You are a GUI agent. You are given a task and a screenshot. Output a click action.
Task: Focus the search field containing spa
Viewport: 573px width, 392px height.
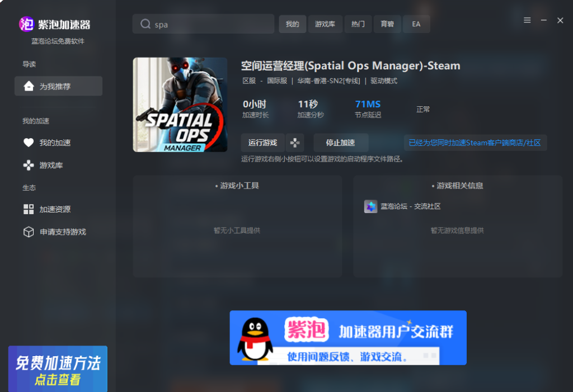coord(203,24)
